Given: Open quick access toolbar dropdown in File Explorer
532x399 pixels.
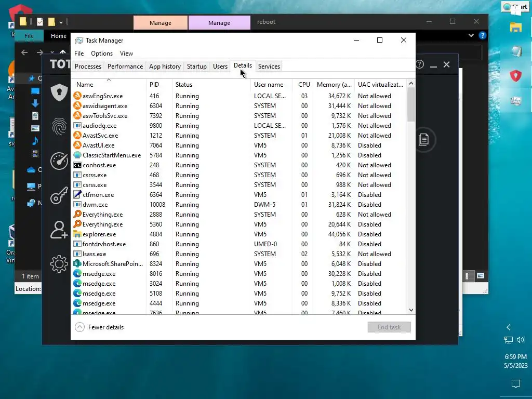Looking at the screenshot, I should click(61, 22).
